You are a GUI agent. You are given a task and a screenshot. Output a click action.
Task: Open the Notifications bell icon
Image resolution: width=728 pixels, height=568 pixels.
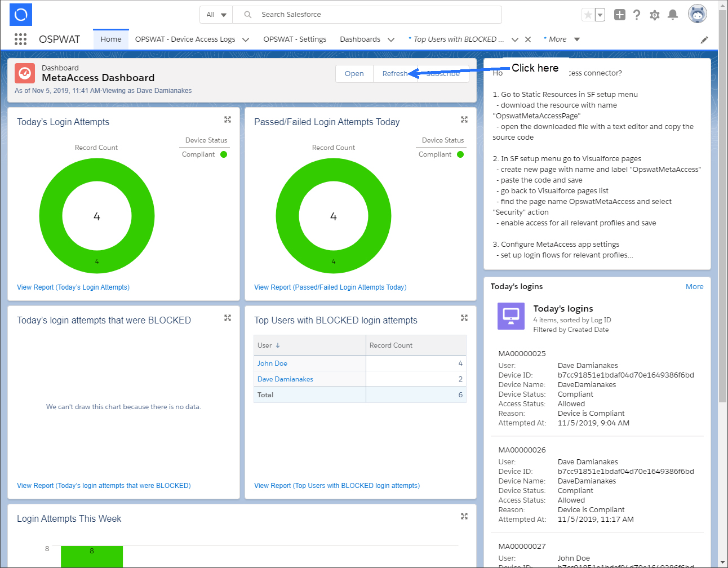pos(673,15)
